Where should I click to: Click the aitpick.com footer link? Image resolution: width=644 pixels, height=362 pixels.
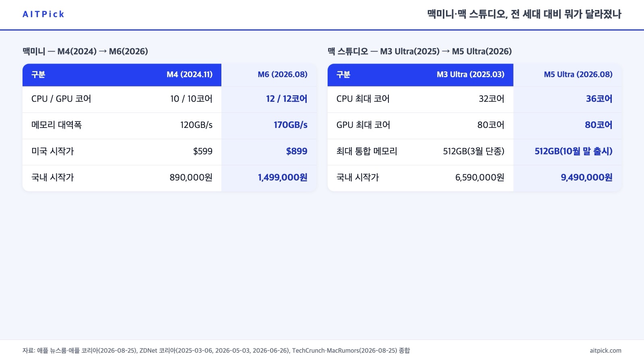(605, 351)
